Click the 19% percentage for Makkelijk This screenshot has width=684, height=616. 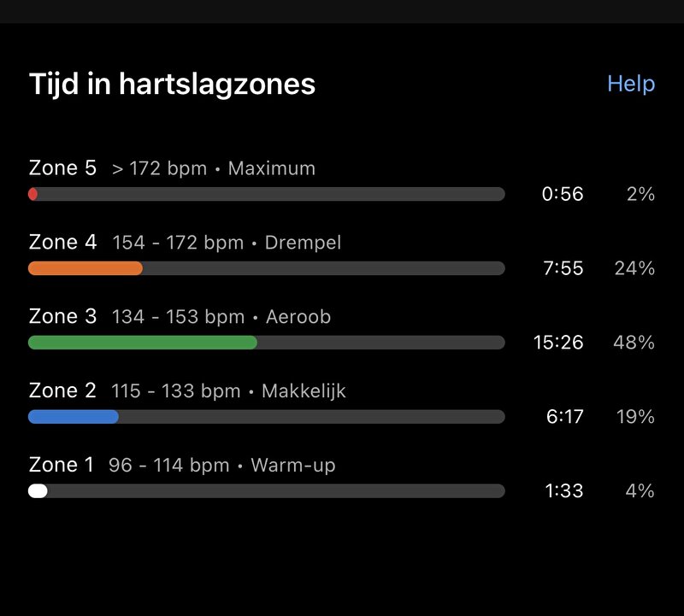(635, 417)
